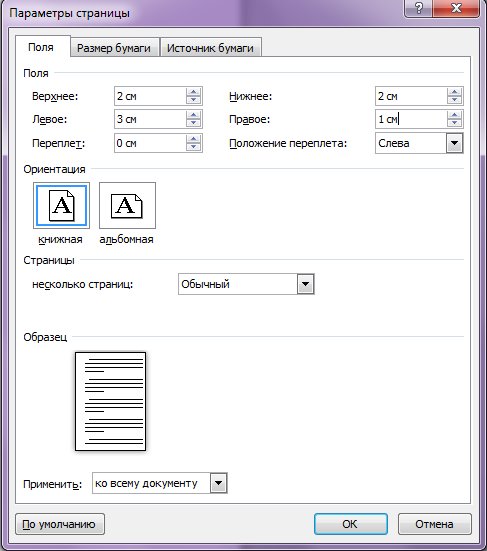Open the Источник бумаги tab

click(210, 48)
